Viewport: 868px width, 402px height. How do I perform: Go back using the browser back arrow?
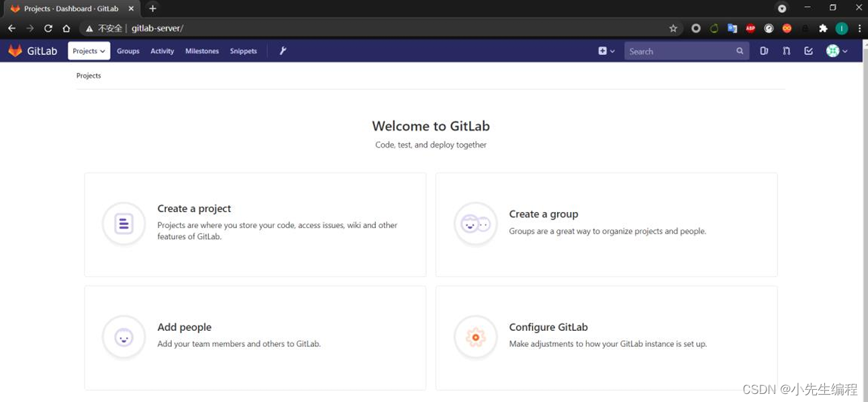11,28
